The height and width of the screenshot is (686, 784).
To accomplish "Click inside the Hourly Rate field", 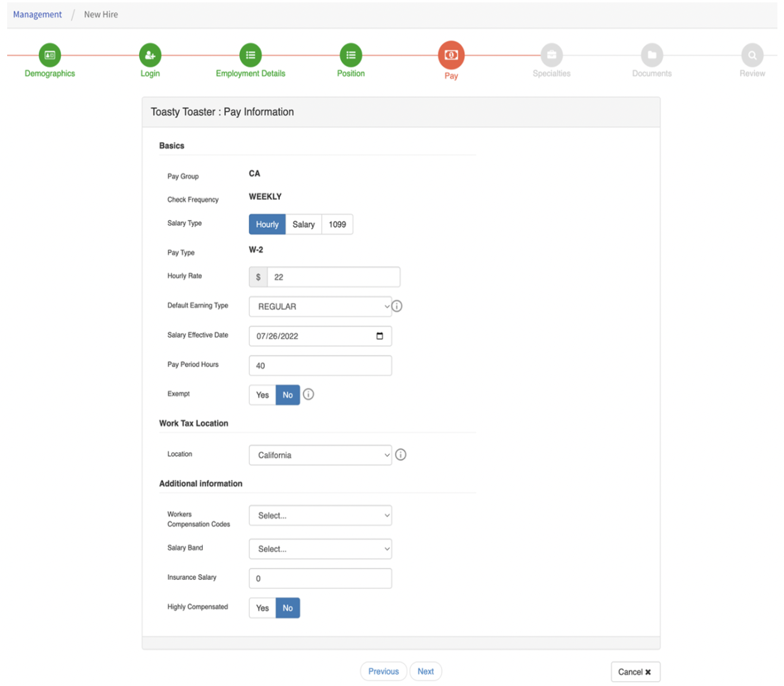I will pyautogui.click(x=333, y=277).
